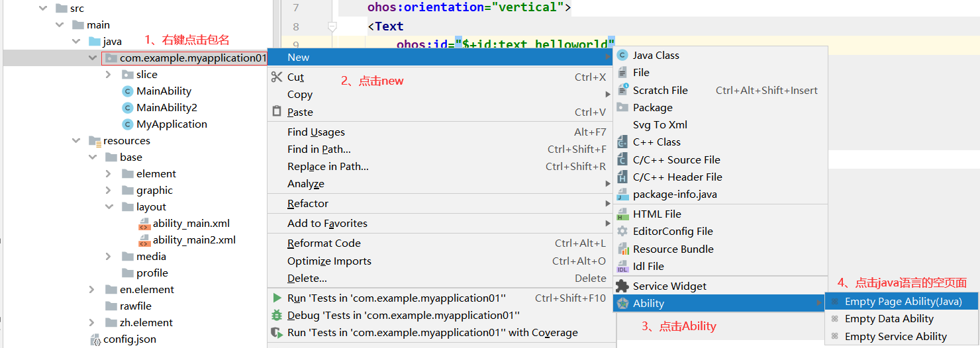The width and height of the screenshot is (980, 348).
Task: Choose Reformat Code
Action: click(x=440, y=243)
